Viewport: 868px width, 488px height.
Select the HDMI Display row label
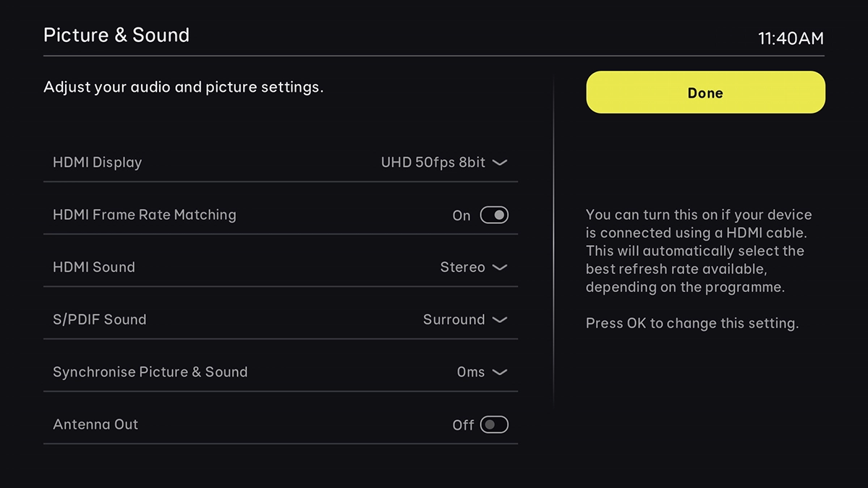point(97,163)
